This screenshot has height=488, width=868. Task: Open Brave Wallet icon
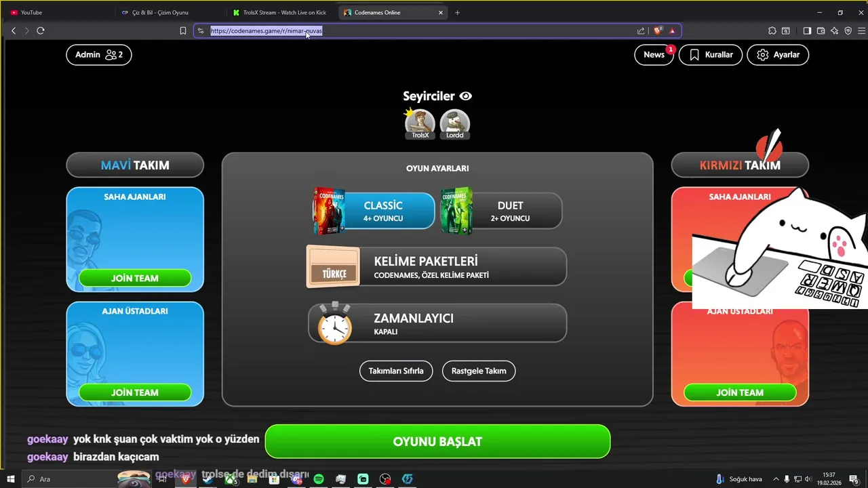(821, 30)
